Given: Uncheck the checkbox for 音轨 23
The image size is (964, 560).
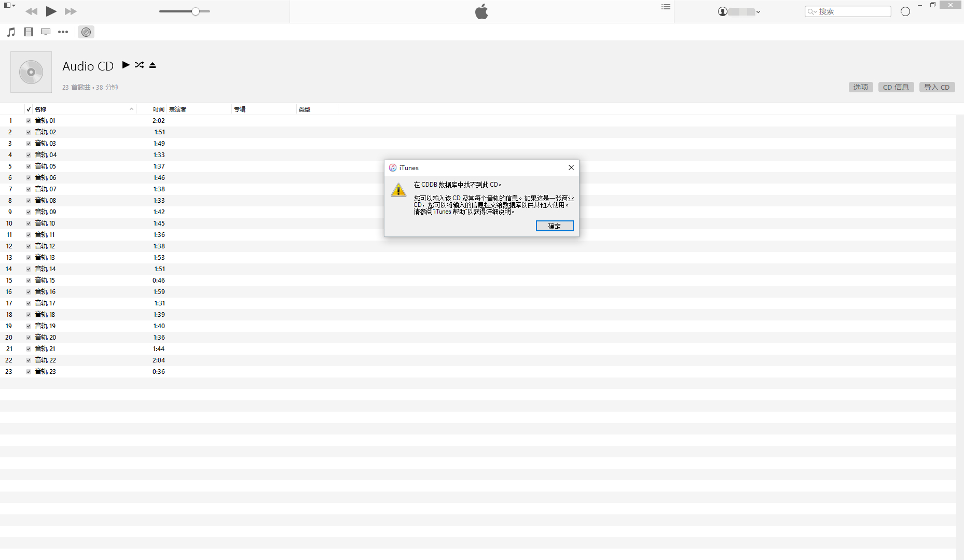Looking at the screenshot, I should point(29,372).
